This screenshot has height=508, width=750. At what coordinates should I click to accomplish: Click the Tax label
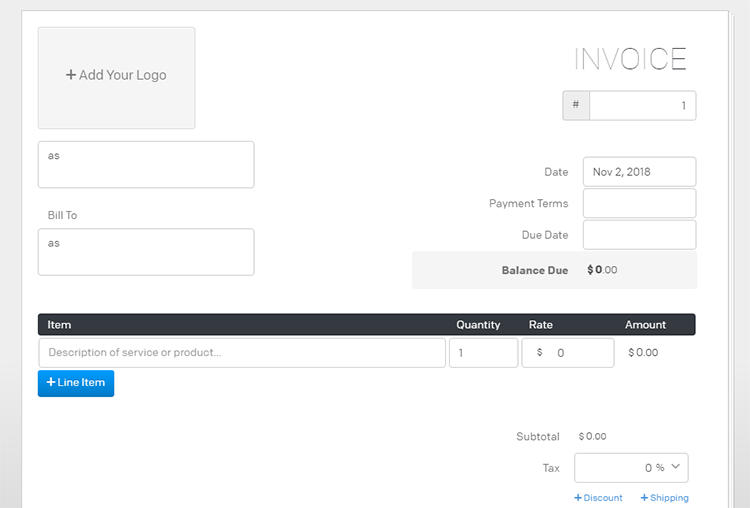pyautogui.click(x=550, y=467)
